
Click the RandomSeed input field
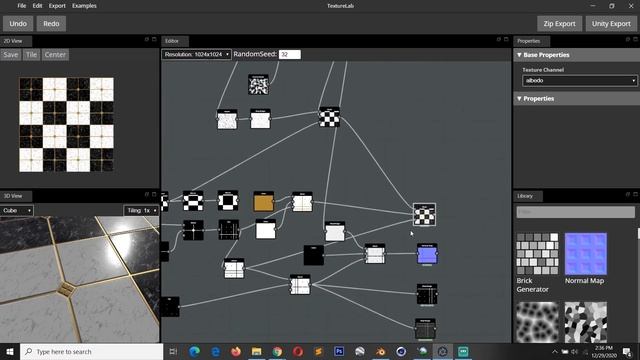(290, 54)
